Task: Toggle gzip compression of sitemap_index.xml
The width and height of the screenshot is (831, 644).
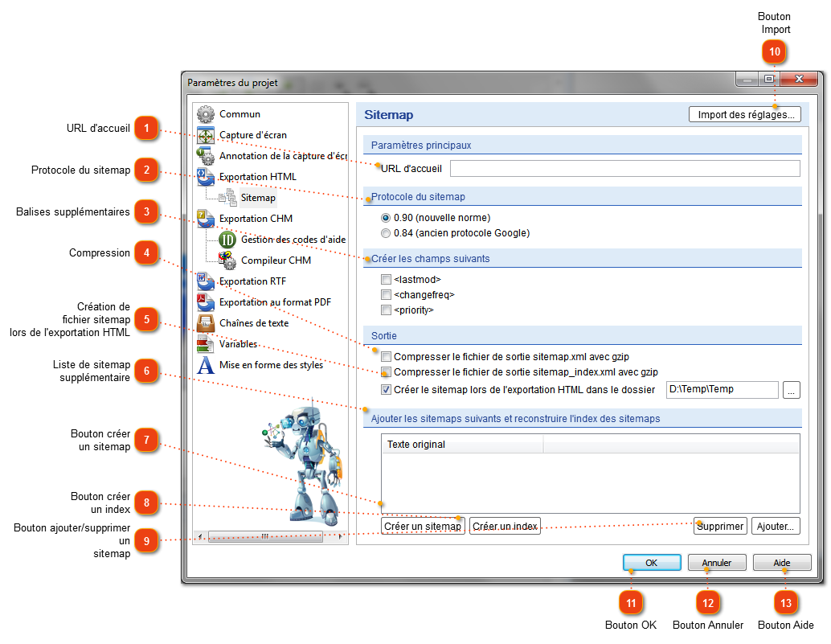Action: coord(386,372)
